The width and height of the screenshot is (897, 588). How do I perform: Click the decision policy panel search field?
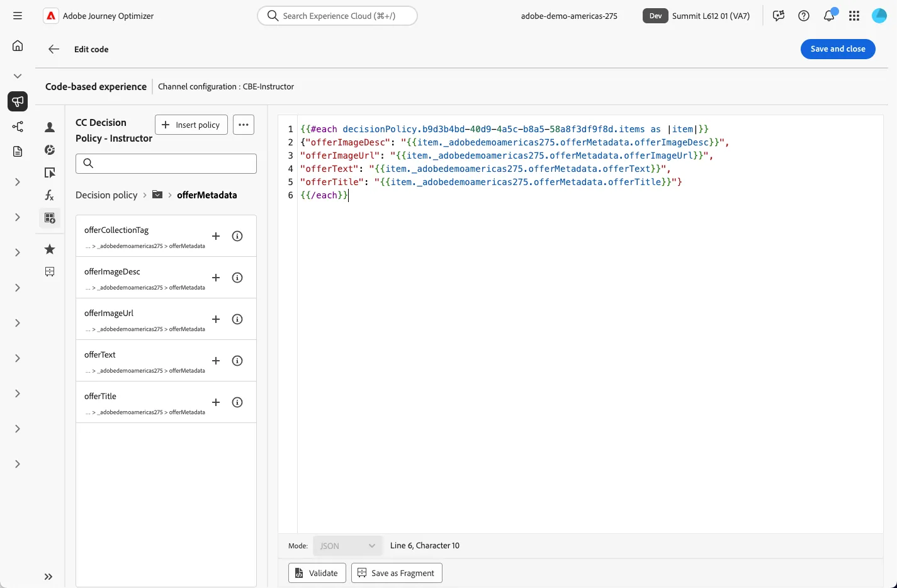click(x=166, y=164)
